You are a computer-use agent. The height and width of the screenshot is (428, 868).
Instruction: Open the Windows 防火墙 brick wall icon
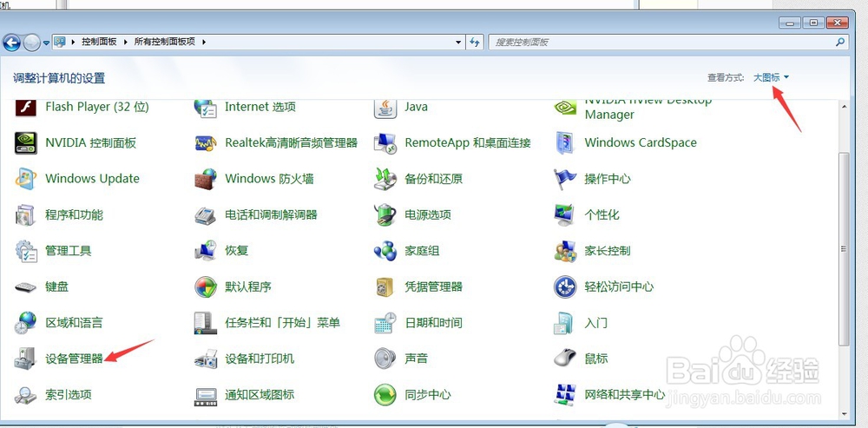[206, 179]
